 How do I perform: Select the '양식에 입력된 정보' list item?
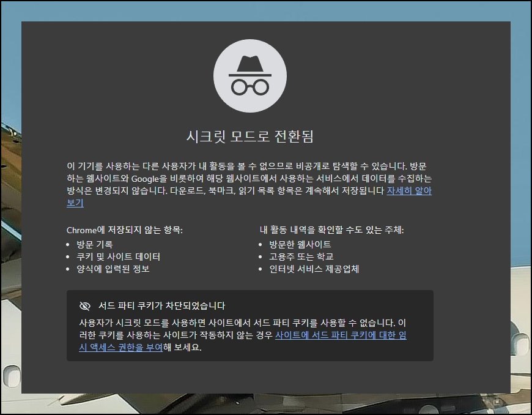click(113, 269)
